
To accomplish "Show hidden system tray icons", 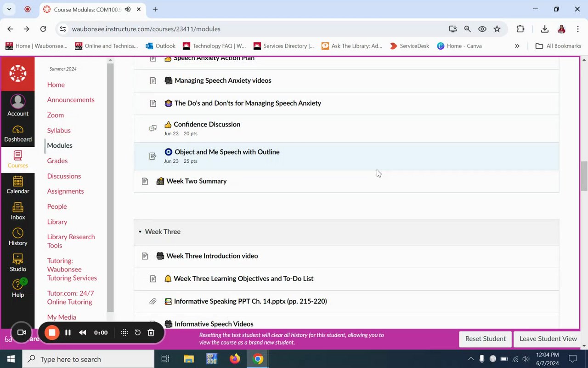I will pyautogui.click(x=471, y=359).
